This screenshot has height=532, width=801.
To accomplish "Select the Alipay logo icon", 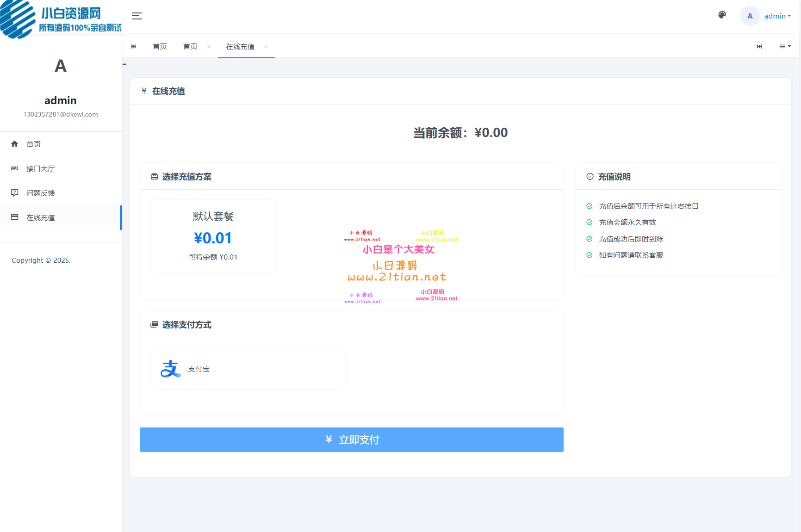I will point(170,369).
